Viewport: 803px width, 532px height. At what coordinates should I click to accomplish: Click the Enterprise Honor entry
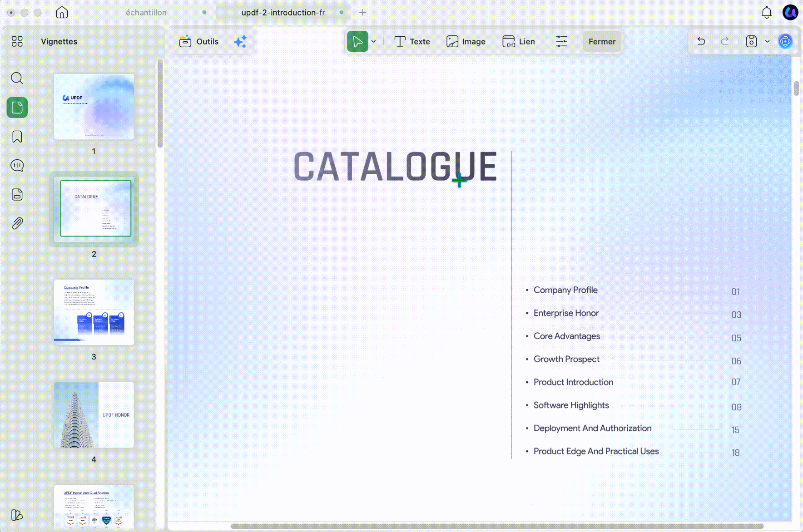566,313
